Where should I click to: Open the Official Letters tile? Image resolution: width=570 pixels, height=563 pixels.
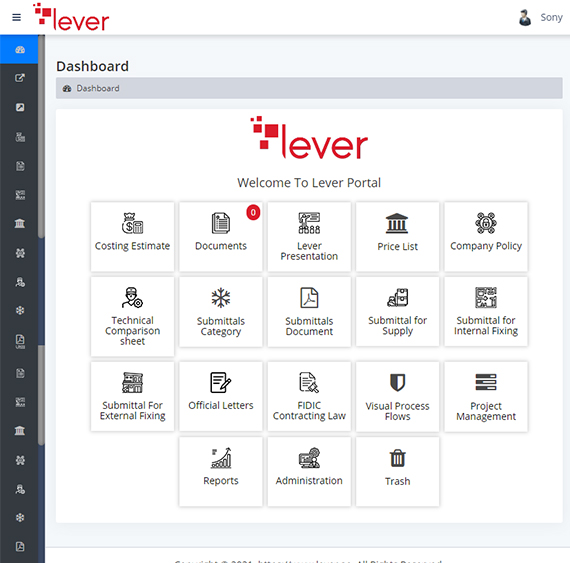(x=221, y=397)
